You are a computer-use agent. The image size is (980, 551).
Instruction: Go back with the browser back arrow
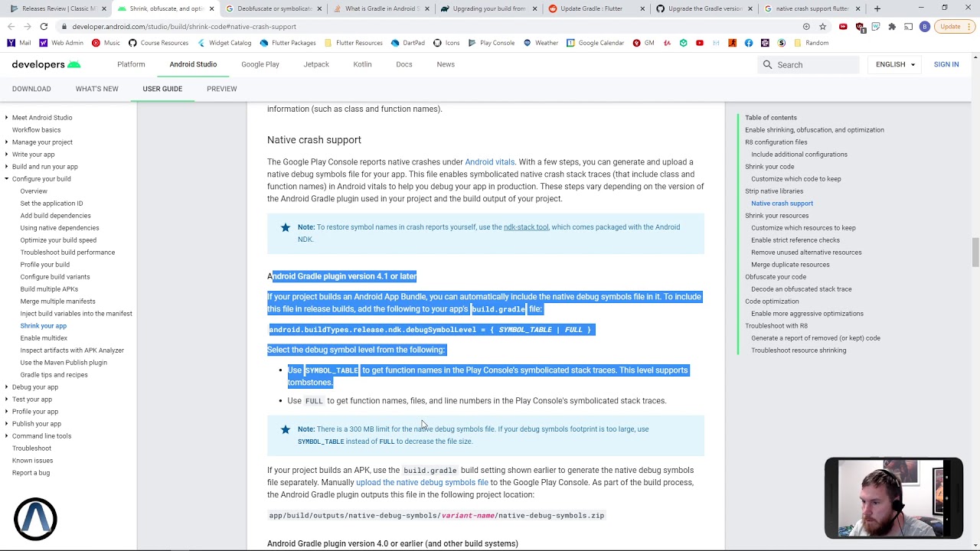11,26
